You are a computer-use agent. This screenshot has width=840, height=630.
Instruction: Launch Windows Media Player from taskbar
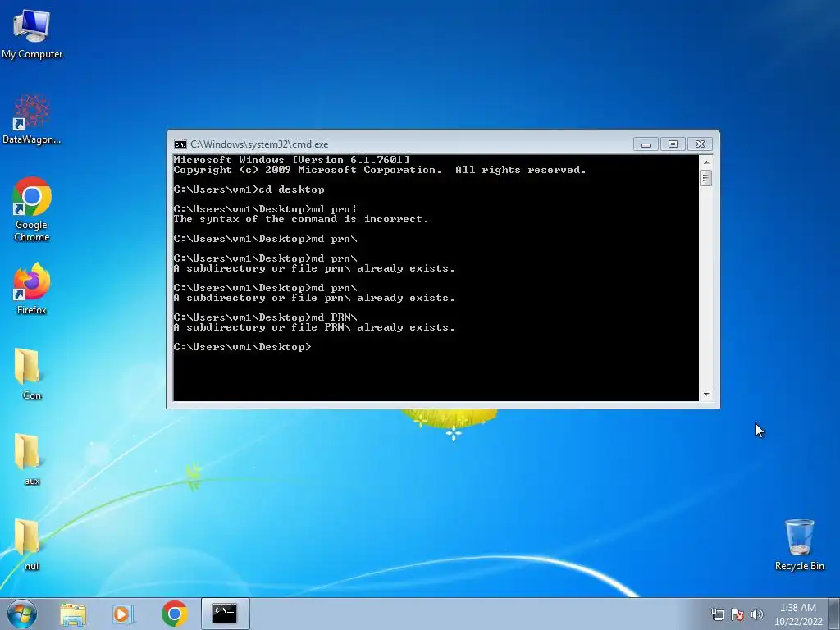click(x=123, y=614)
